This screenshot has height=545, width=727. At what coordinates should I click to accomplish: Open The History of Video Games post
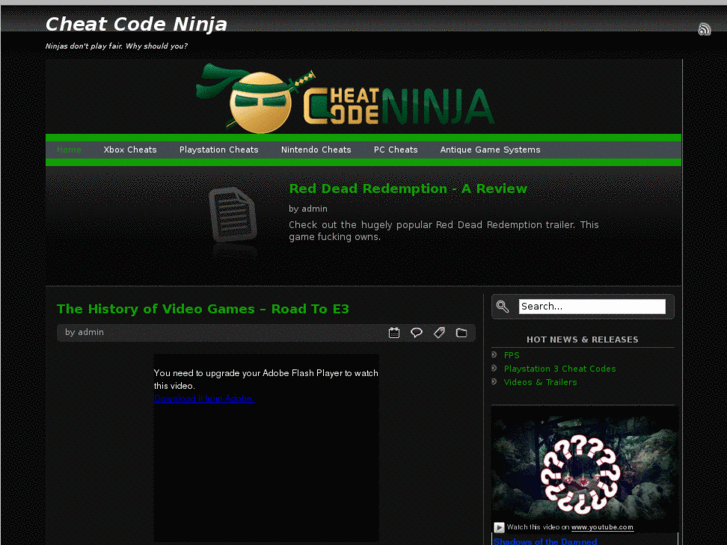[x=203, y=309]
